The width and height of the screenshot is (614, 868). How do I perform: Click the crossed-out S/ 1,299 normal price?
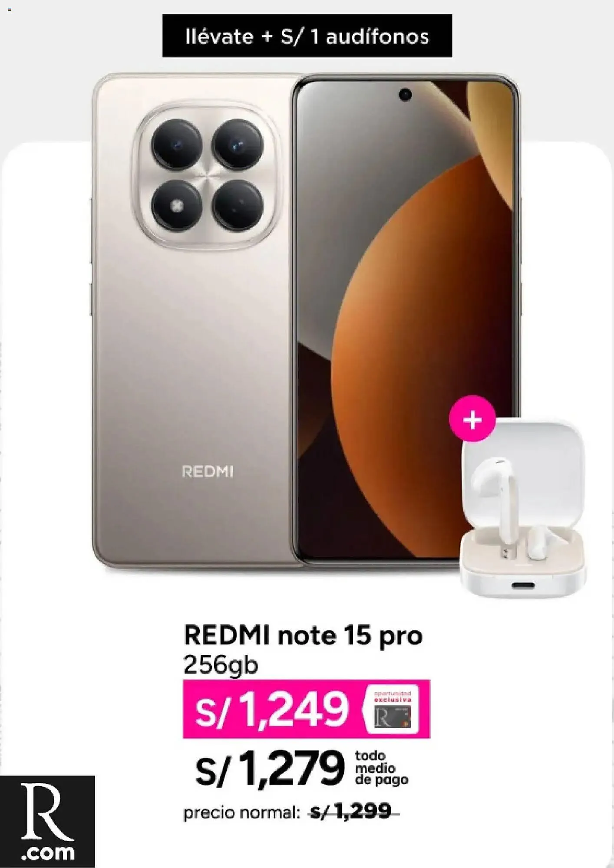coord(353,811)
